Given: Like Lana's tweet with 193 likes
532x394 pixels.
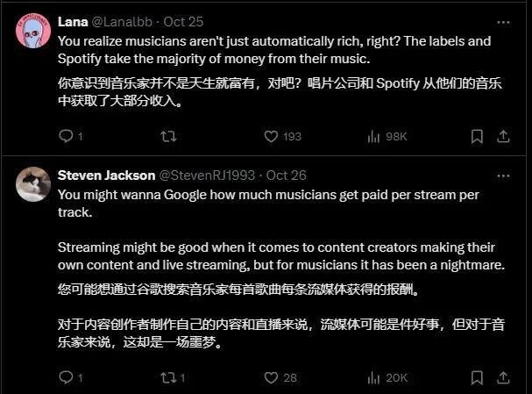Looking at the screenshot, I should (x=272, y=136).
